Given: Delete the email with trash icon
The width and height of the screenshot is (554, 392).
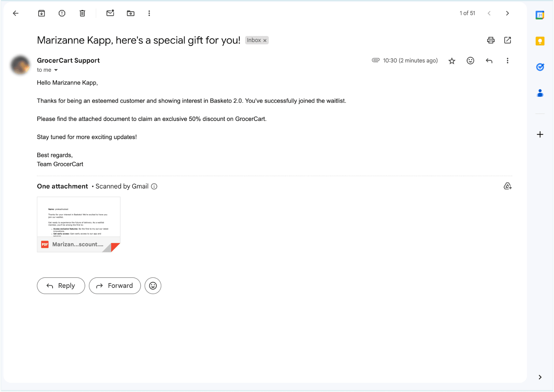Looking at the screenshot, I should (x=82, y=14).
